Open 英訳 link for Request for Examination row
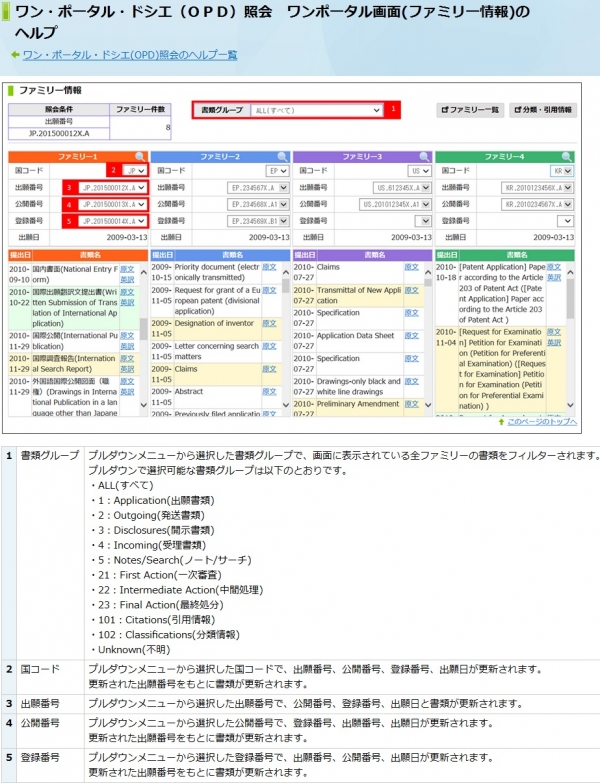Screen dimensions: 600x783 [554, 343]
